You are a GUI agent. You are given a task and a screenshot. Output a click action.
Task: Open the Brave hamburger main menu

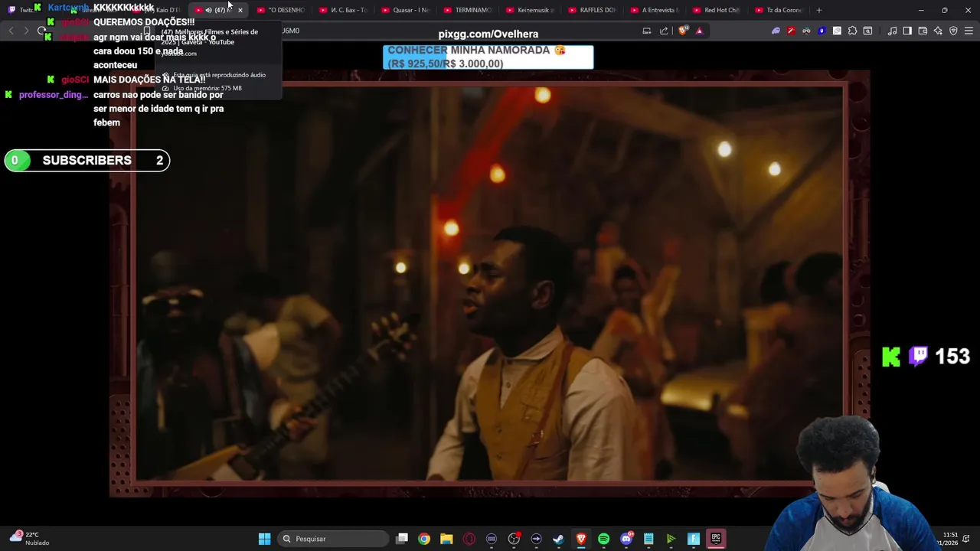969,31
